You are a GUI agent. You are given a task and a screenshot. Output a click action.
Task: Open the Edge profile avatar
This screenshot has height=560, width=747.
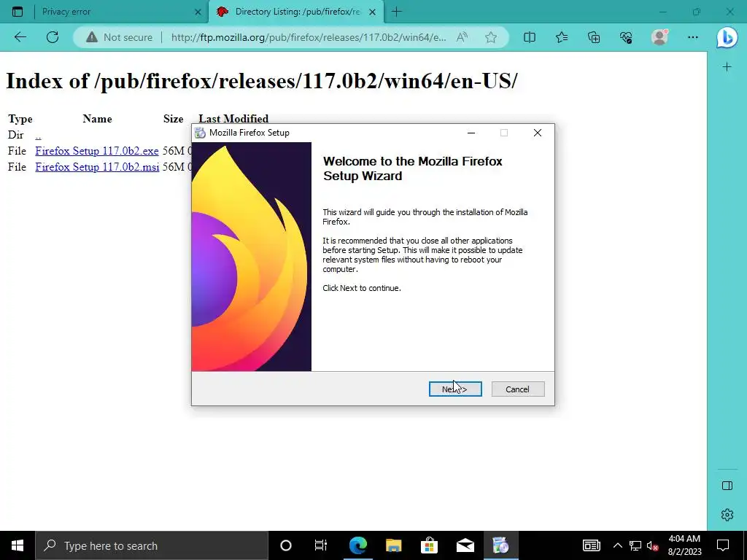pyautogui.click(x=659, y=37)
